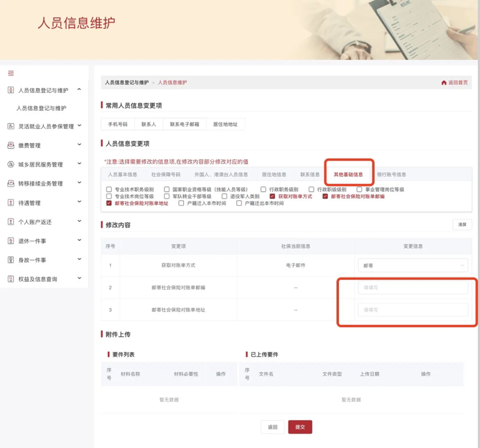
Task: Click the 联系电子邮箱 quick change button
Action: pos(185,124)
